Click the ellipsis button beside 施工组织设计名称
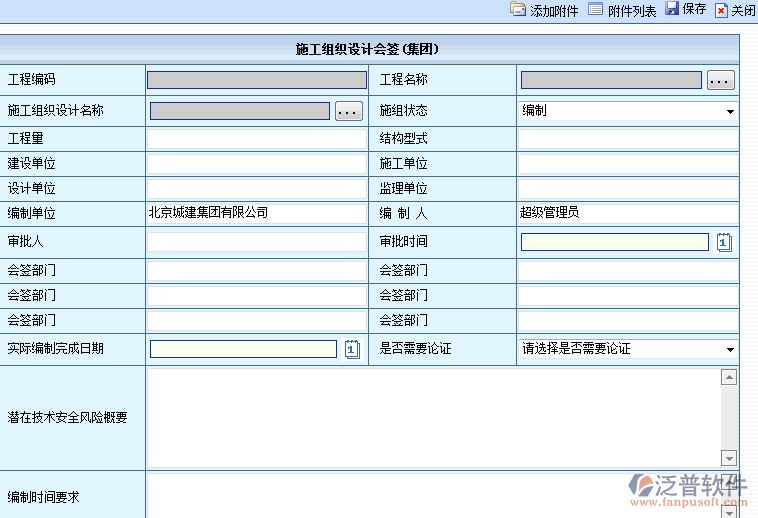 pyautogui.click(x=348, y=112)
